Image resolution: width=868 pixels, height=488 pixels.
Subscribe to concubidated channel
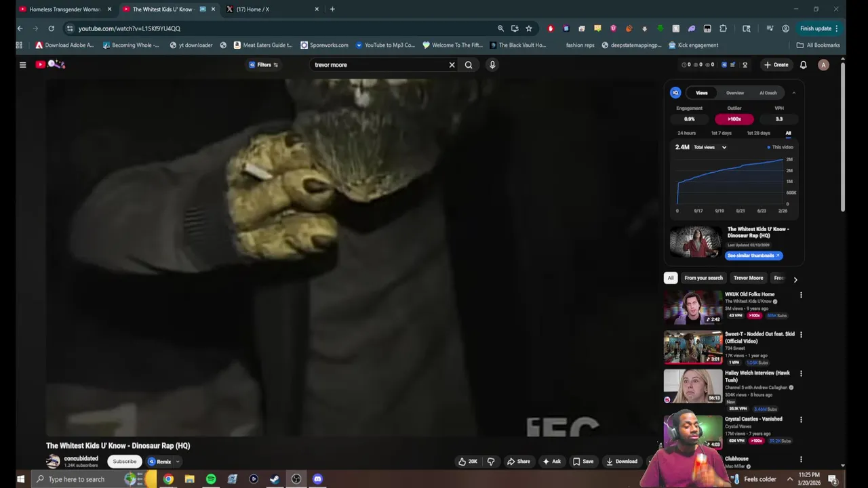125,462
